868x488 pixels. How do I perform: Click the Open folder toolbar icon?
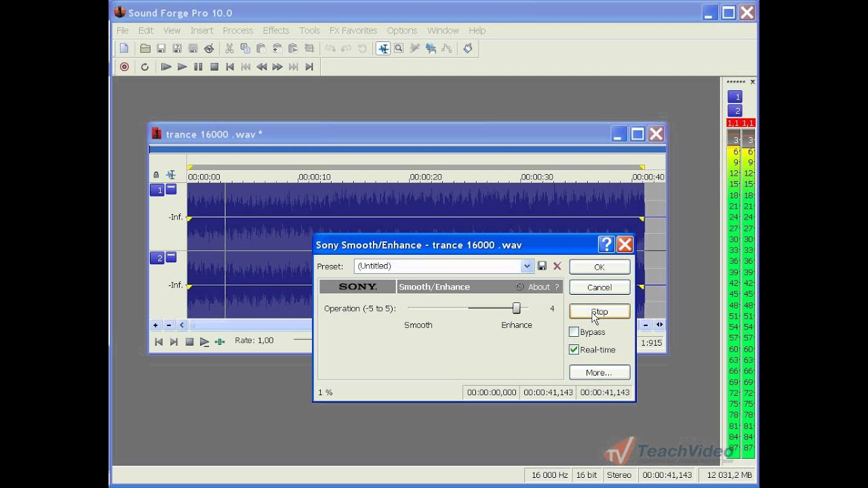[x=145, y=48]
